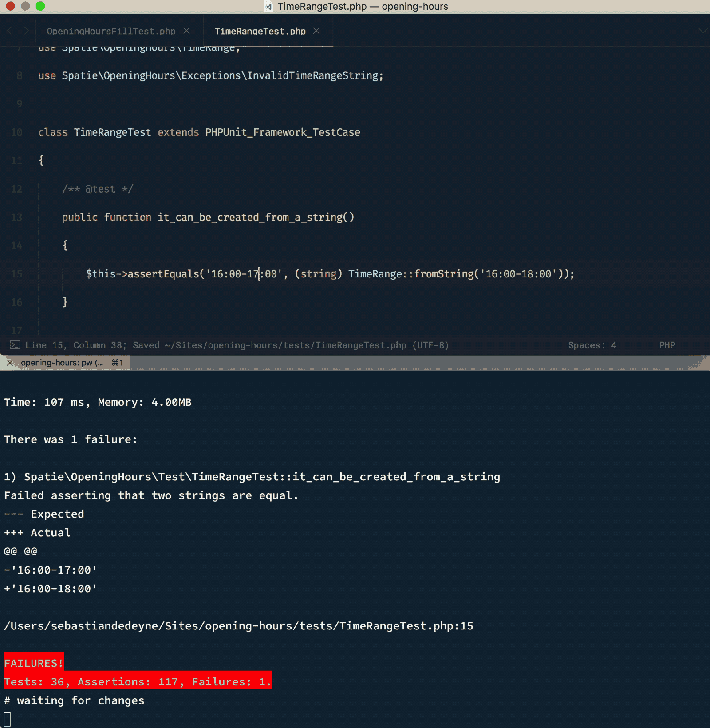This screenshot has width=710, height=728.
Task: Click the test name line in failure output
Action: (x=252, y=477)
